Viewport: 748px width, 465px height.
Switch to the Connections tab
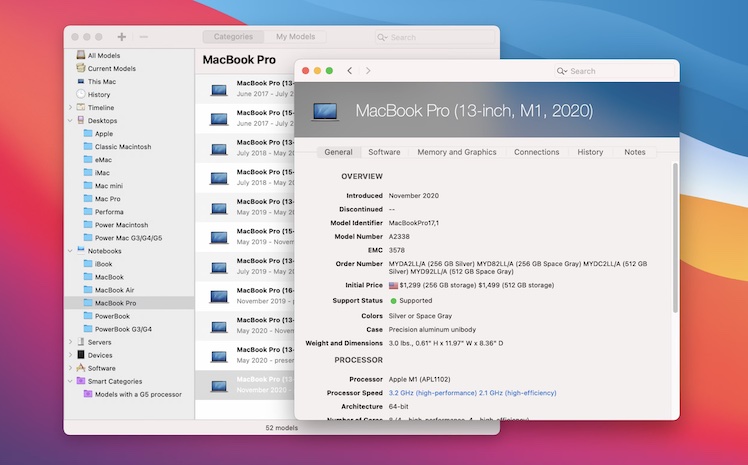point(537,152)
